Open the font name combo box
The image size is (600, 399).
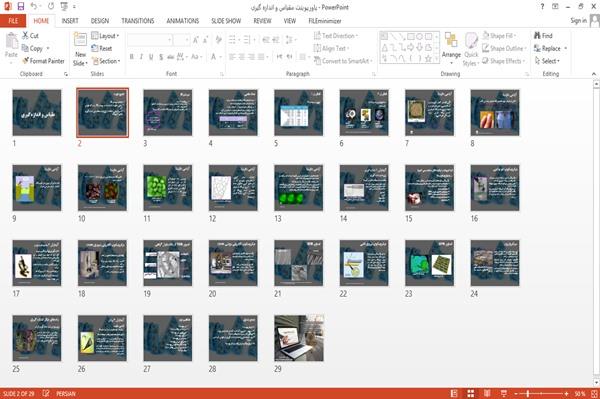coord(150,40)
